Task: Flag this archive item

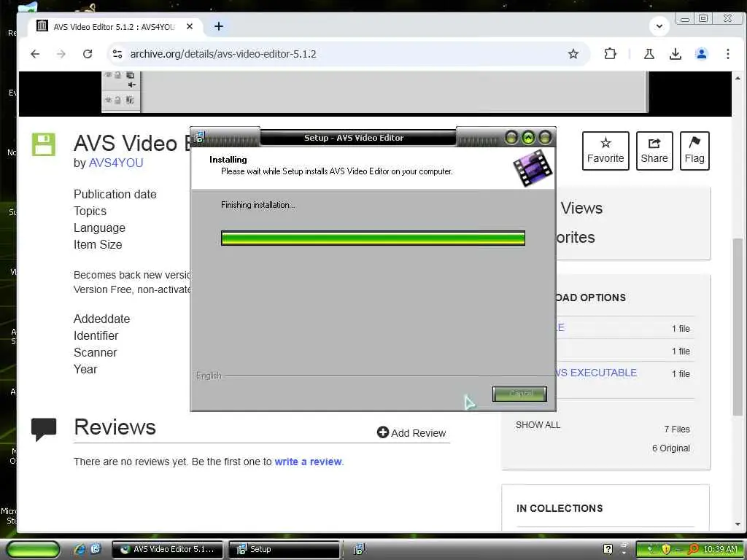Action: [694, 150]
